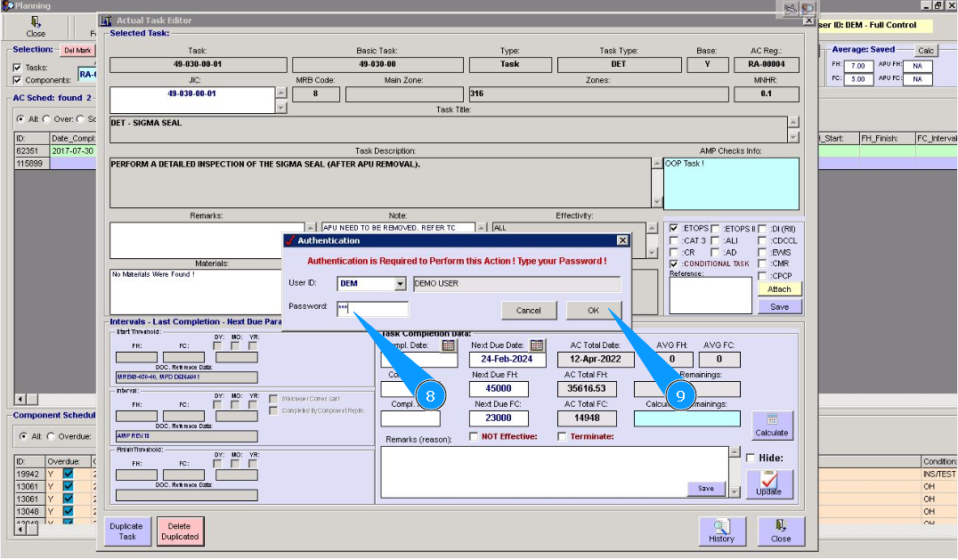This screenshot has height=560, width=958.
Task: Enable the CPCP checkbox
Action: click(762, 276)
